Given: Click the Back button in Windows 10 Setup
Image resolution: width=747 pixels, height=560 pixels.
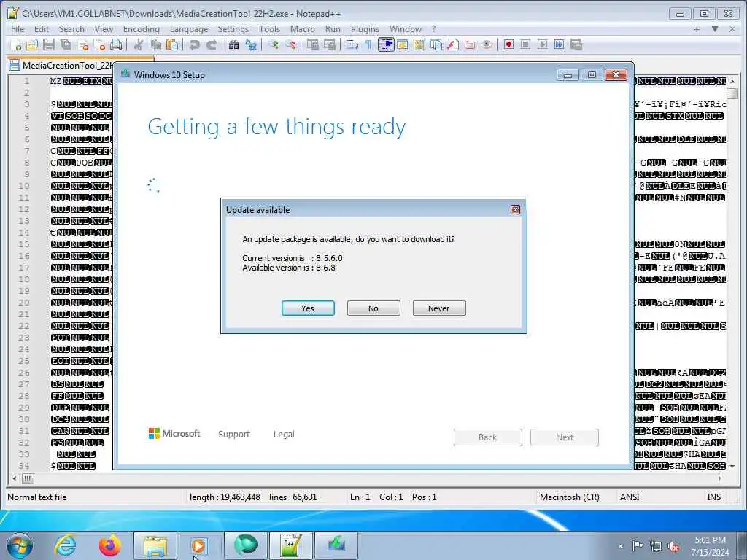Looking at the screenshot, I should pos(488,437).
